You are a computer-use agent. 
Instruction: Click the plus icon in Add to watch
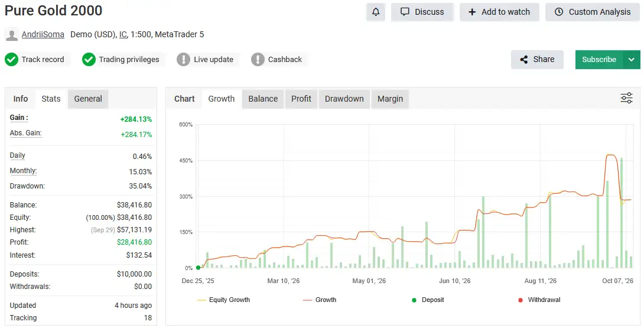472,12
